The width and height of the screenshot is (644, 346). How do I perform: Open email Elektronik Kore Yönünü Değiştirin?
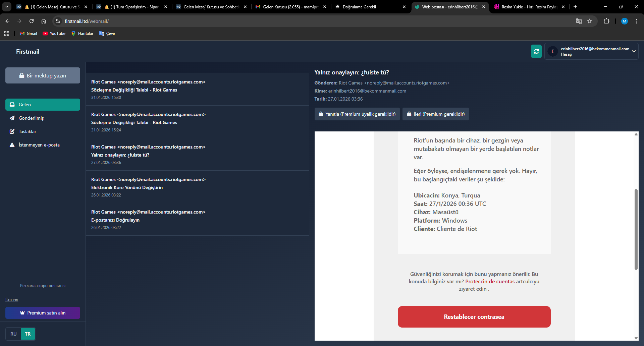197,187
